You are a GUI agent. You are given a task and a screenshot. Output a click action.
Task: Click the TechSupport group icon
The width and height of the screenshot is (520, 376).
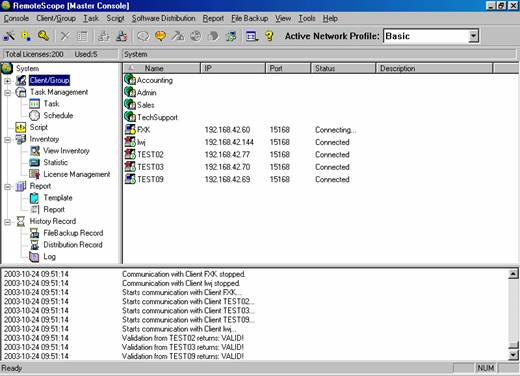click(x=130, y=117)
